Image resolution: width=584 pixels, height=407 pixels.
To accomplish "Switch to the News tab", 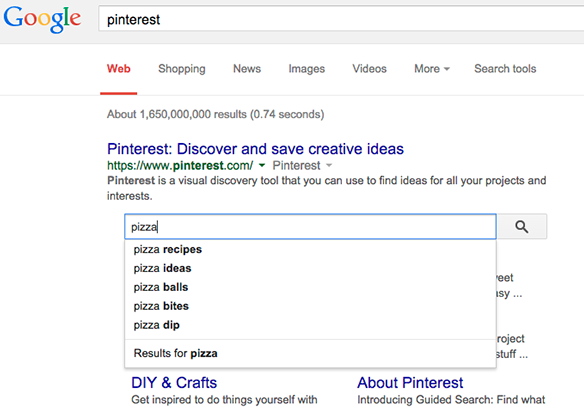I will point(247,69).
